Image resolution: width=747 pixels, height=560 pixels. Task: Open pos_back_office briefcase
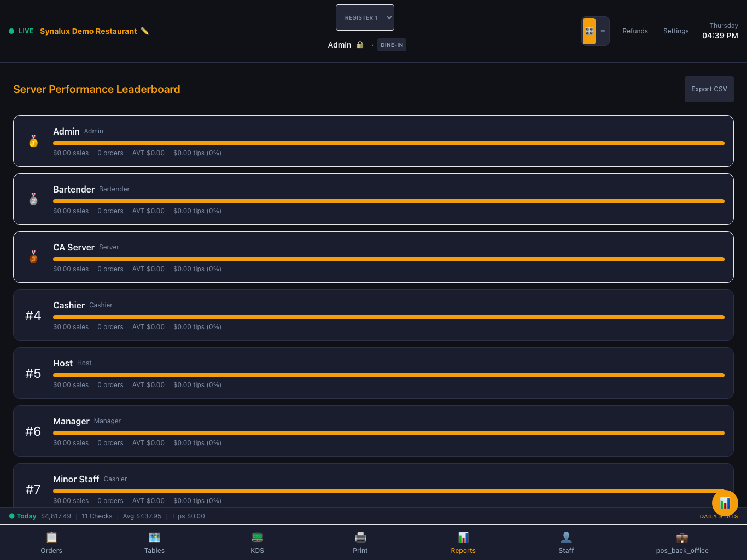click(682, 542)
